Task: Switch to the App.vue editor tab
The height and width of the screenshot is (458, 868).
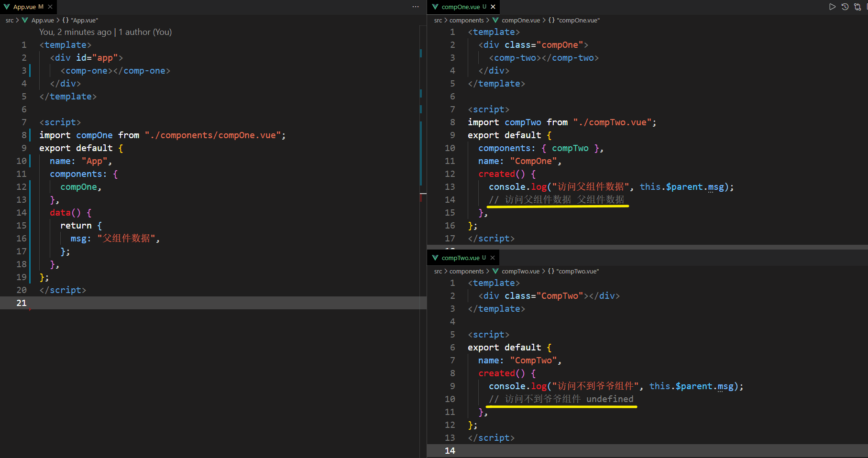Action: (28, 7)
